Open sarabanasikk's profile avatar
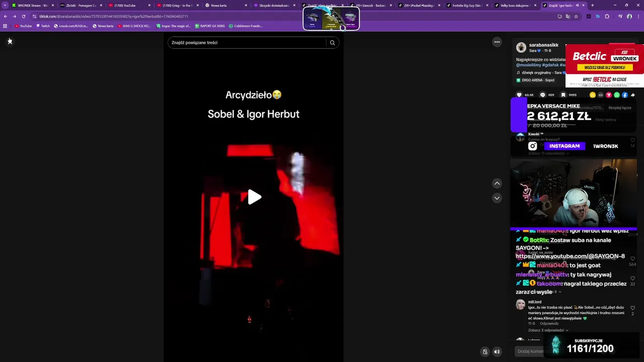This screenshot has width=644, height=362. tap(521, 48)
